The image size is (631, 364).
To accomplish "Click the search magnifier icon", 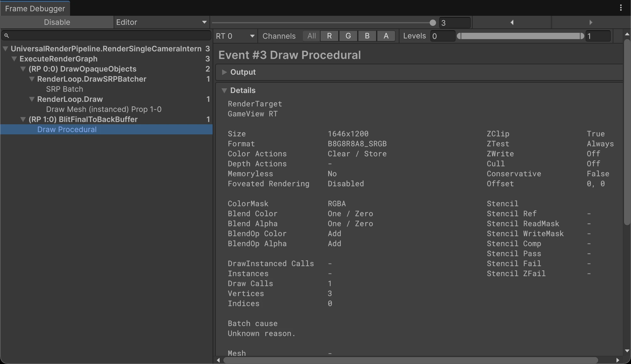I will point(7,36).
